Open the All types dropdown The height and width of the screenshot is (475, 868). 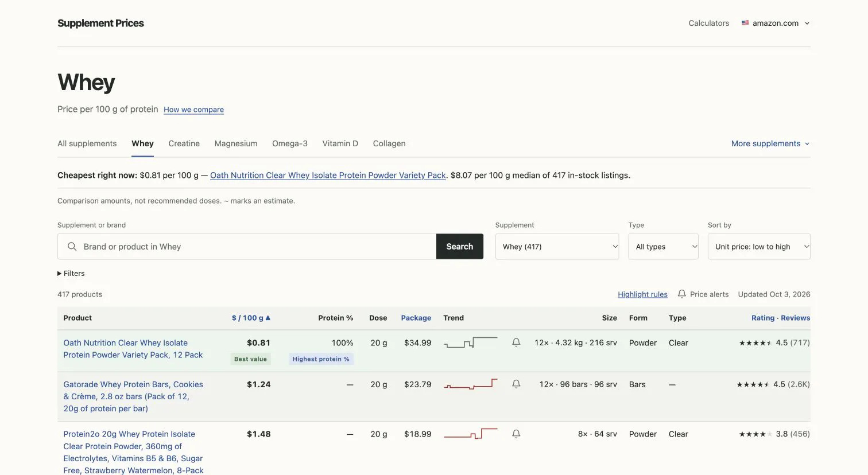[x=664, y=247]
